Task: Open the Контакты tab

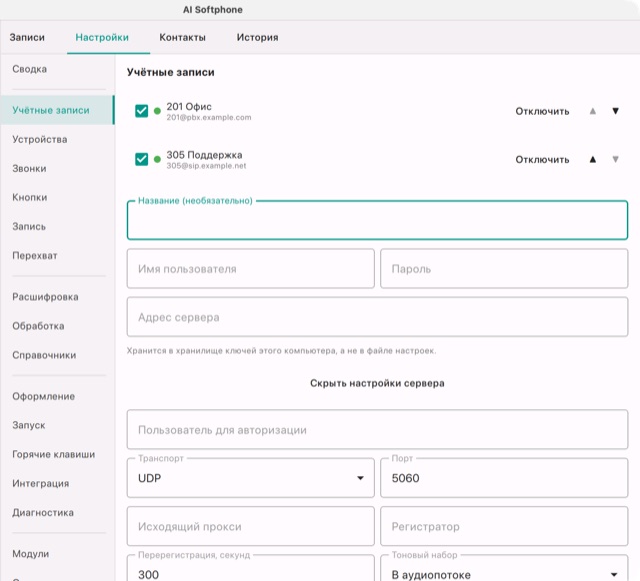Action: 182,38
